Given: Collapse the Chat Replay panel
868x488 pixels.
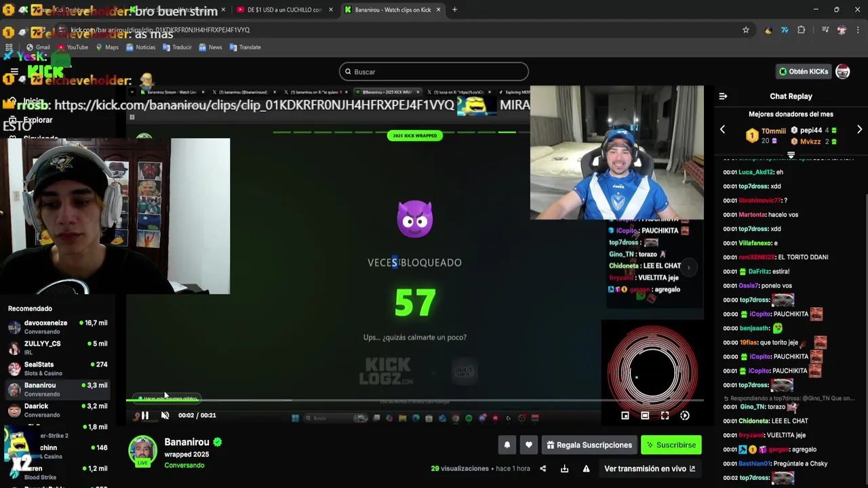Looking at the screenshot, I should point(723,96).
